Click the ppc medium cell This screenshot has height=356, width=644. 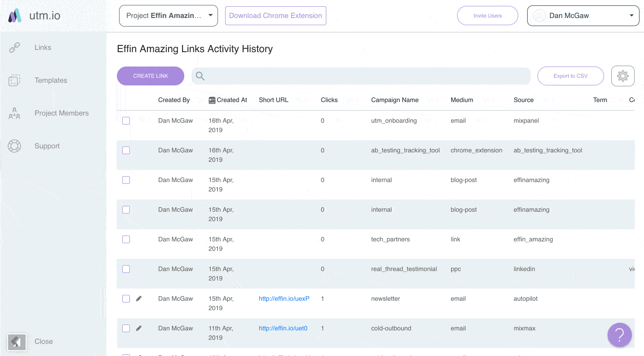pyautogui.click(x=456, y=269)
